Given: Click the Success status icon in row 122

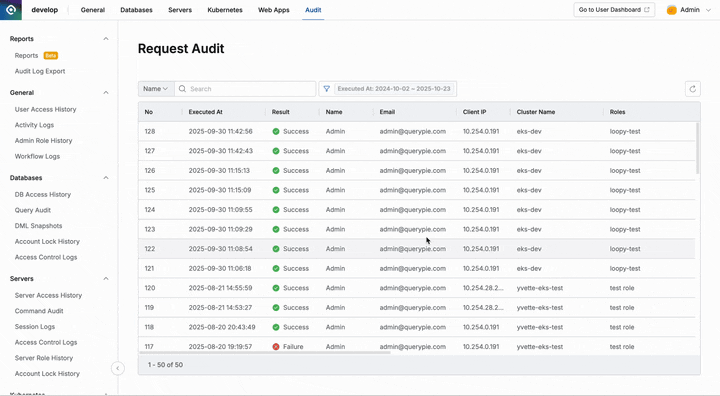Looking at the screenshot, I should coord(276,249).
